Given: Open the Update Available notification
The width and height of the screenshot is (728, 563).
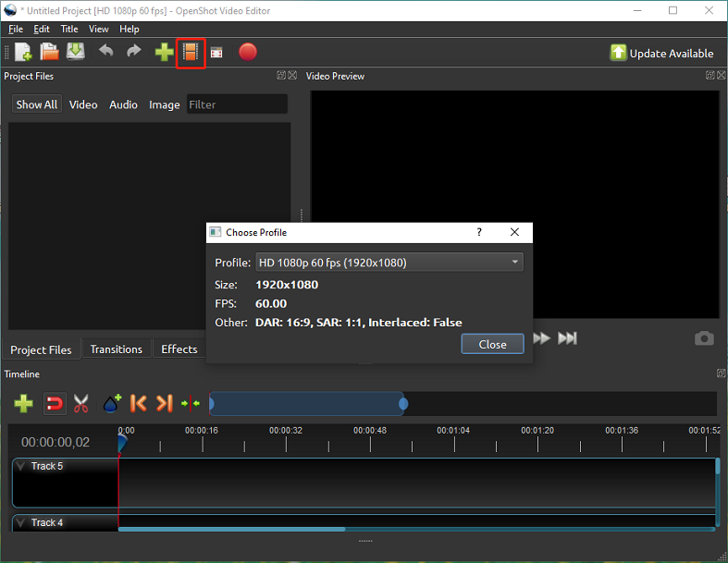Looking at the screenshot, I should click(661, 53).
